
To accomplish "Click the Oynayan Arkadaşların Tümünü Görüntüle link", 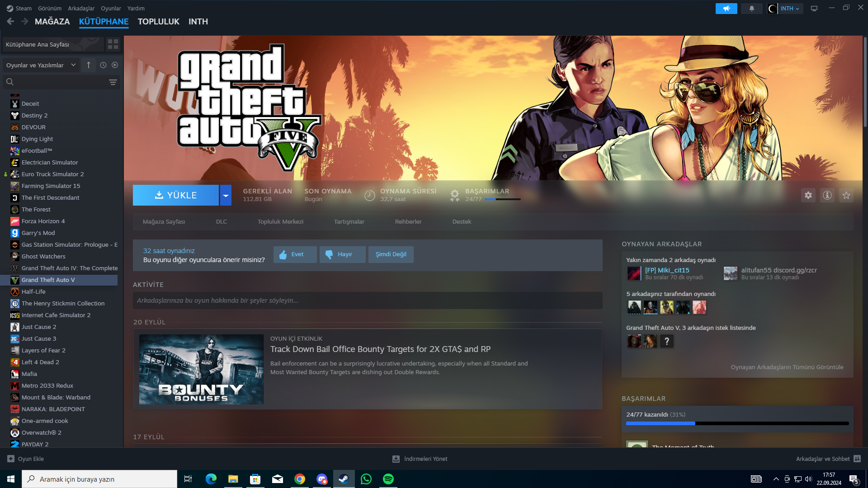I will [x=787, y=367].
